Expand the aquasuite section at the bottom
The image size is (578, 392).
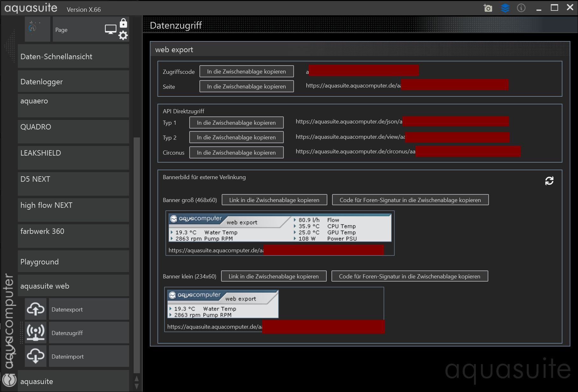pos(73,381)
